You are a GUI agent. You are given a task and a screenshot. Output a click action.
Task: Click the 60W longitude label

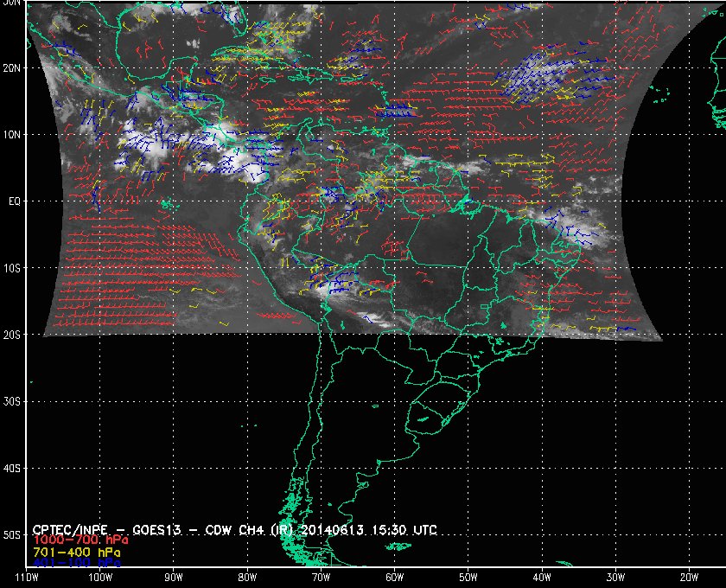pyautogui.click(x=394, y=577)
